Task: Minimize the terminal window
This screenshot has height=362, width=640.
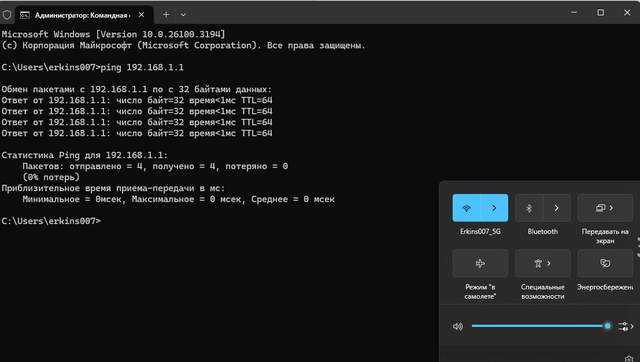Action: coord(574,13)
